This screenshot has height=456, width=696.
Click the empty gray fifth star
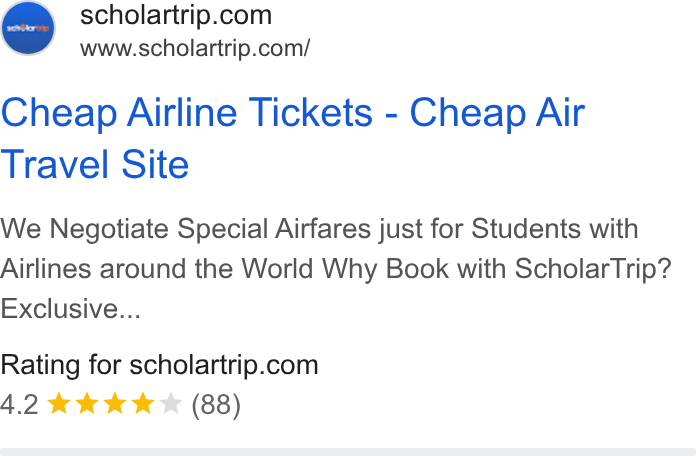(171, 404)
